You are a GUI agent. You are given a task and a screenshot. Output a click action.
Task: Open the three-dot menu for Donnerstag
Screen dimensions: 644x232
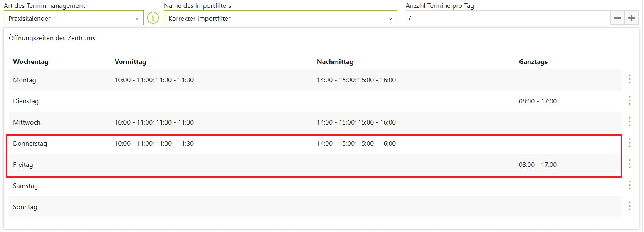(629, 143)
